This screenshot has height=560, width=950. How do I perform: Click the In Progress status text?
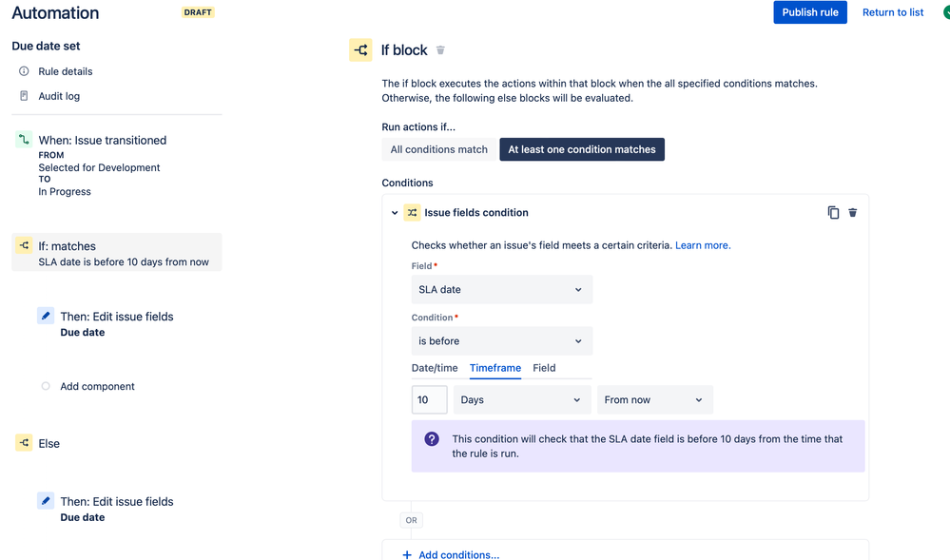tap(65, 191)
